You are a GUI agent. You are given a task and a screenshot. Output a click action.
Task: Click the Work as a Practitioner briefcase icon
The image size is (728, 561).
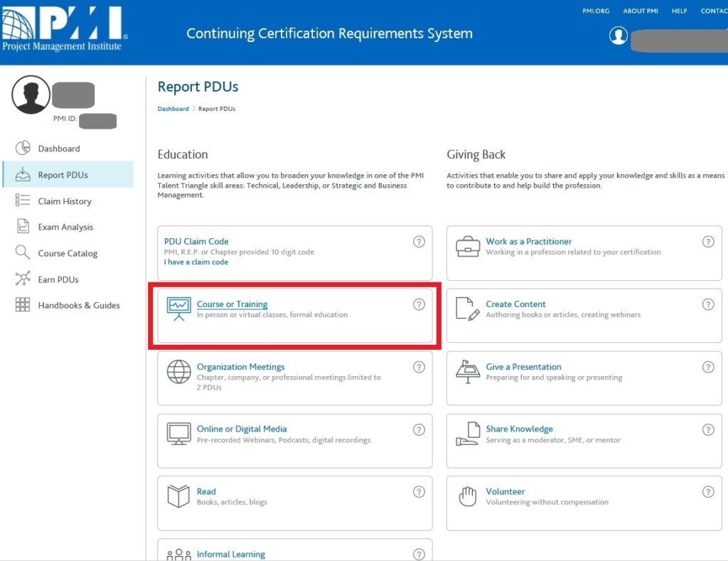[x=468, y=247]
